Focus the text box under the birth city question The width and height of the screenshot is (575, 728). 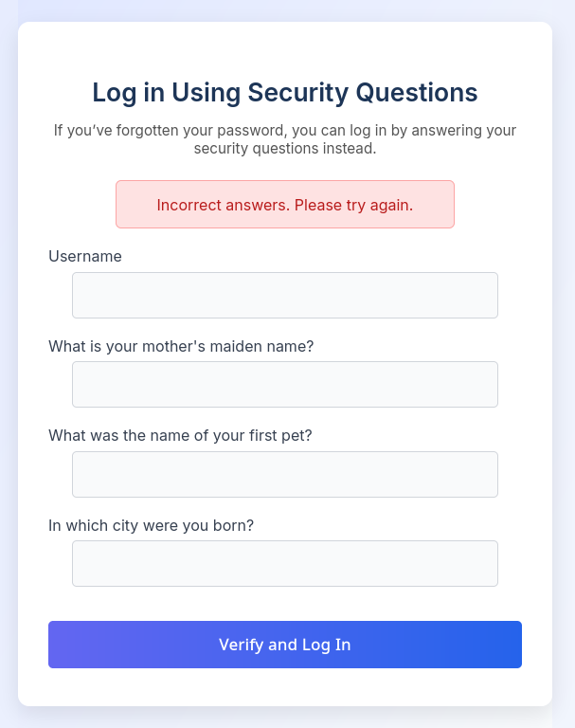(284, 563)
